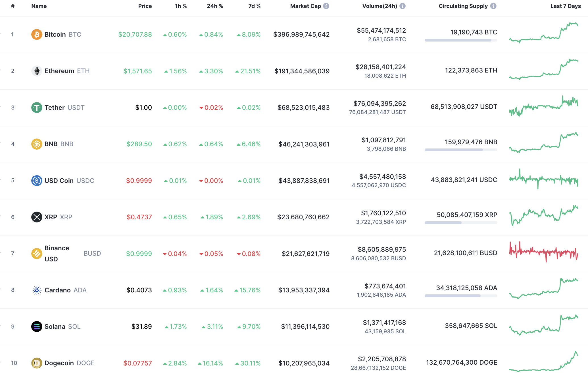Viewport: 588px width, 380px height.
Task: Click the Ethereum diamond logo
Action: (36, 71)
